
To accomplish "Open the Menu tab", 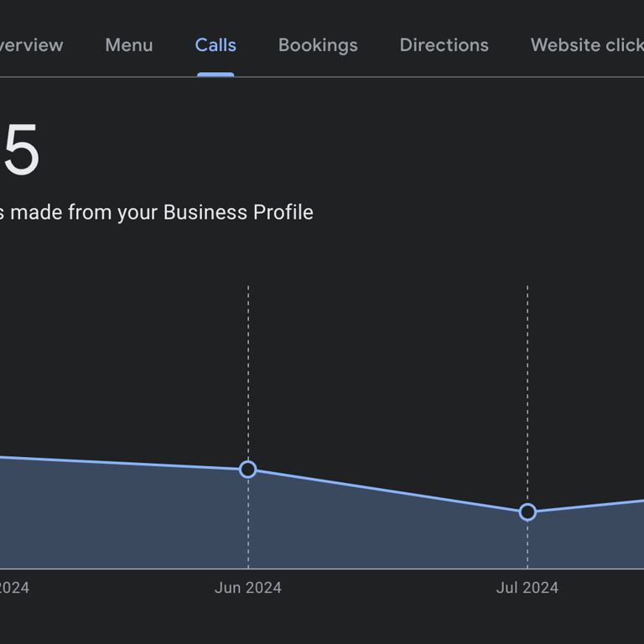I will (x=129, y=45).
